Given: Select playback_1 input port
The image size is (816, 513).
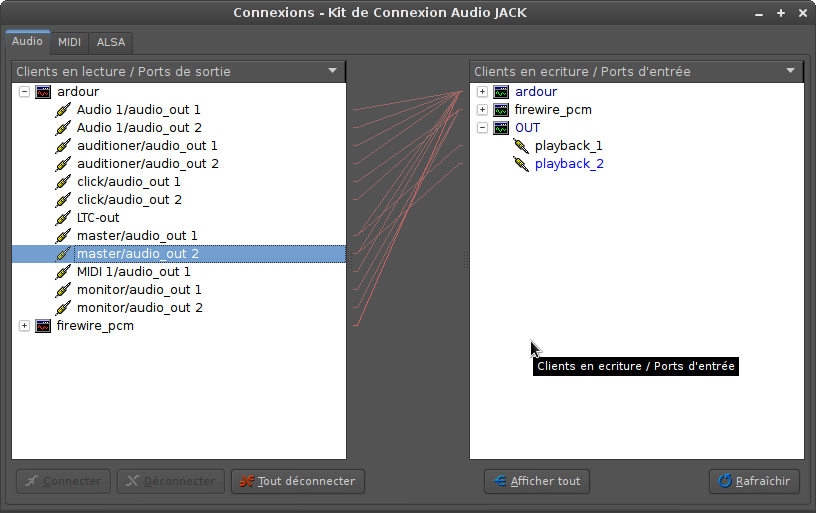Looking at the screenshot, I should pyautogui.click(x=568, y=146).
